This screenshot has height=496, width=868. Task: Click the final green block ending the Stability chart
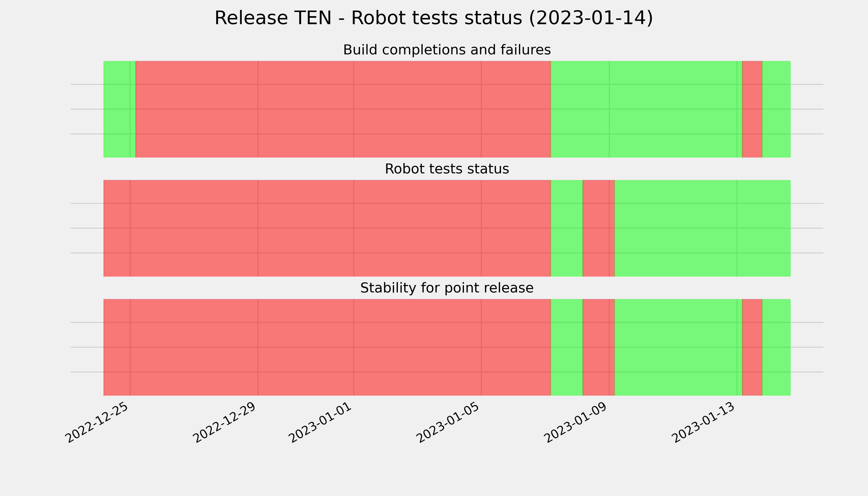[776, 347]
